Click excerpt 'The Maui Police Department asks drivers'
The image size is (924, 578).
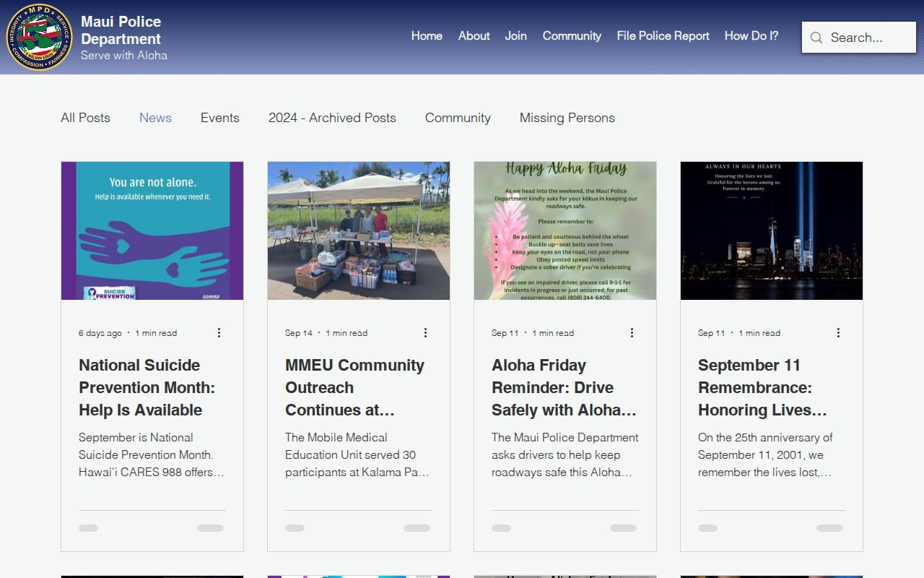565,454
